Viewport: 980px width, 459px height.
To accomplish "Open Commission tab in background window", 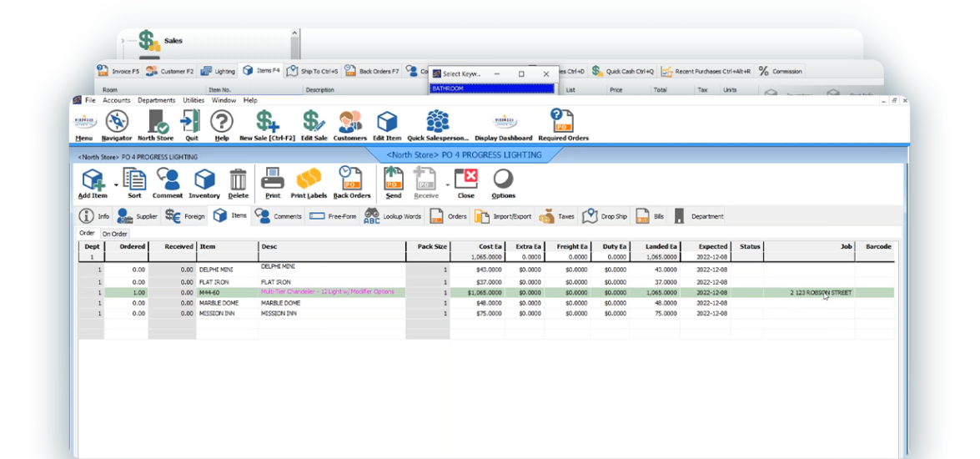I will [780, 71].
